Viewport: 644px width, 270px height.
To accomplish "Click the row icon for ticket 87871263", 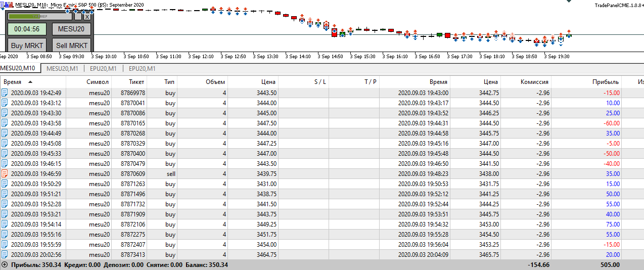I will pyautogui.click(x=5, y=184).
